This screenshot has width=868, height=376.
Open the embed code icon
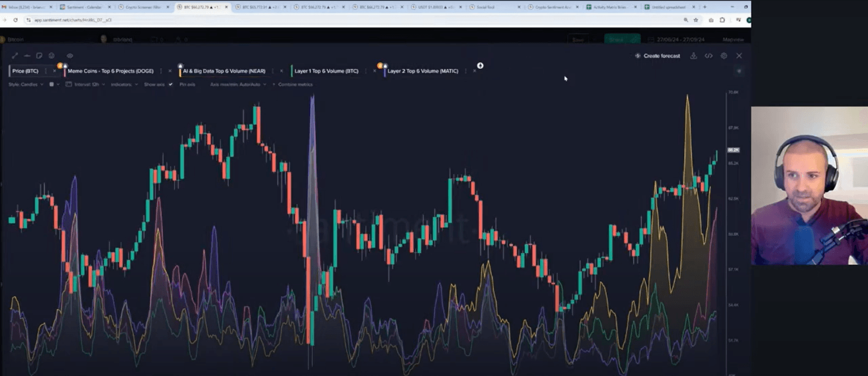click(x=708, y=56)
